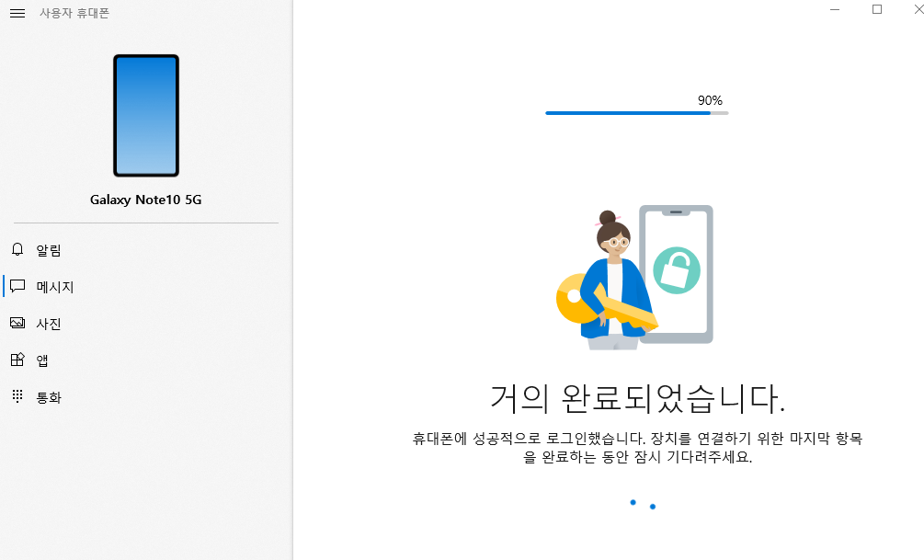This screenshot has width=924, height=560.
Task: Click the 메시지 chat bubble icon
Action: coord(17,286)
